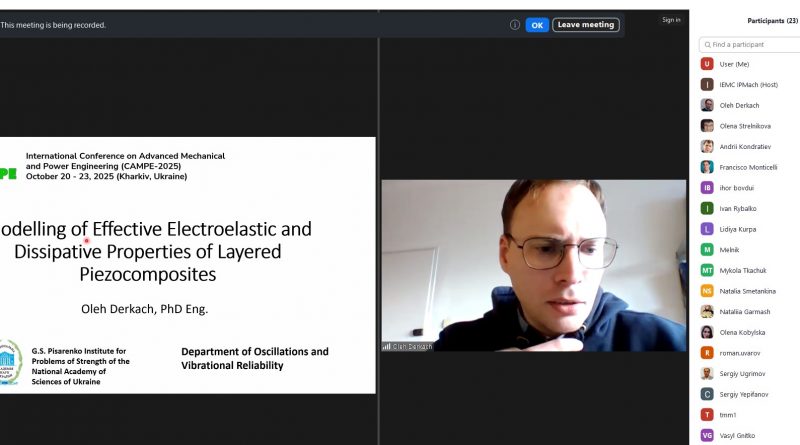Click the shared presentation title slide
The height and width of the screenshot is (445, 800).
tap(188, 265)
